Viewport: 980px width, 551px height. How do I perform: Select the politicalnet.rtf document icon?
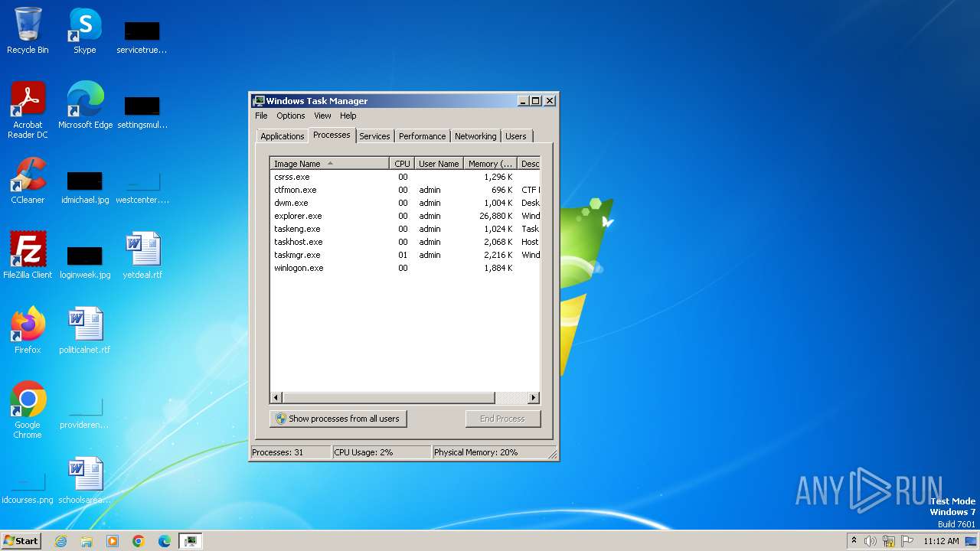coord(85,330)
